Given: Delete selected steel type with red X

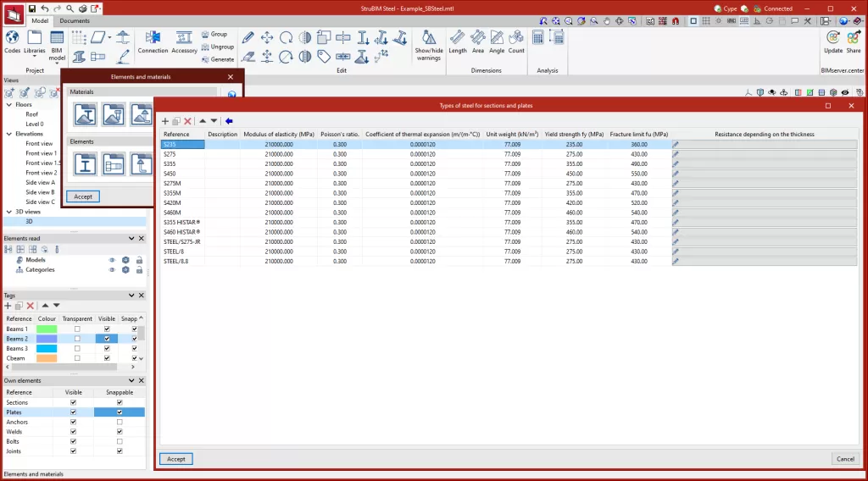Looking at the screenshot, I should click(x=188, y=121).
